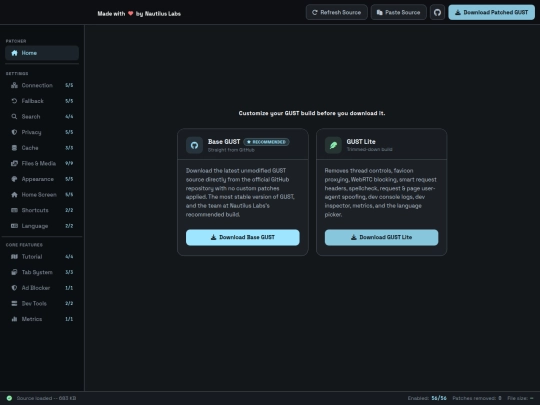Click the Enabled 56/56 status text
Screen dimensions: 540x405
pyautogui.click(x=427, y=398)
